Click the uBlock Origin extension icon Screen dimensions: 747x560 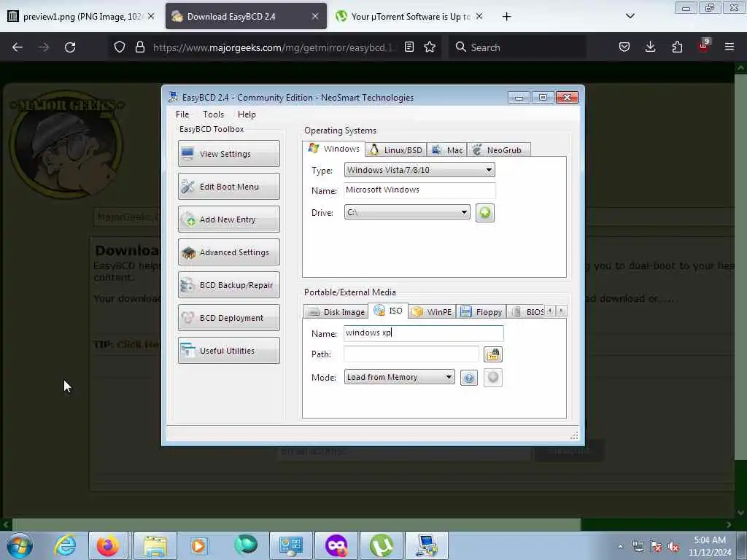pos(704,46)
